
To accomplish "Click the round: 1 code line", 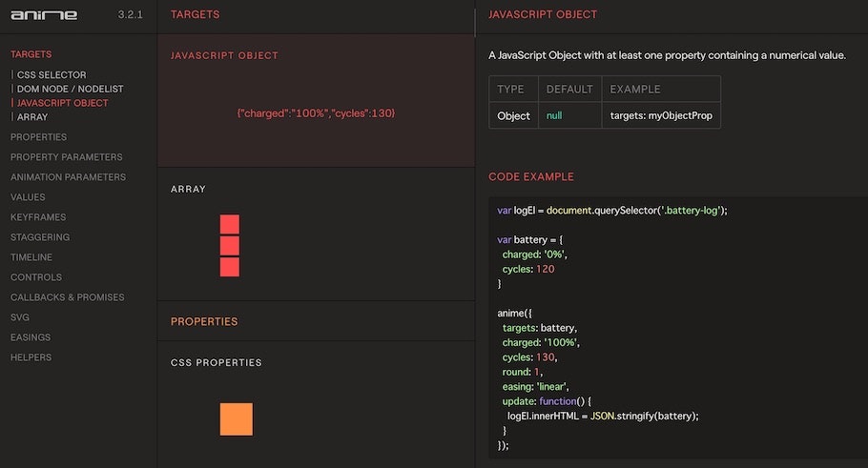I will pos(522,373).
